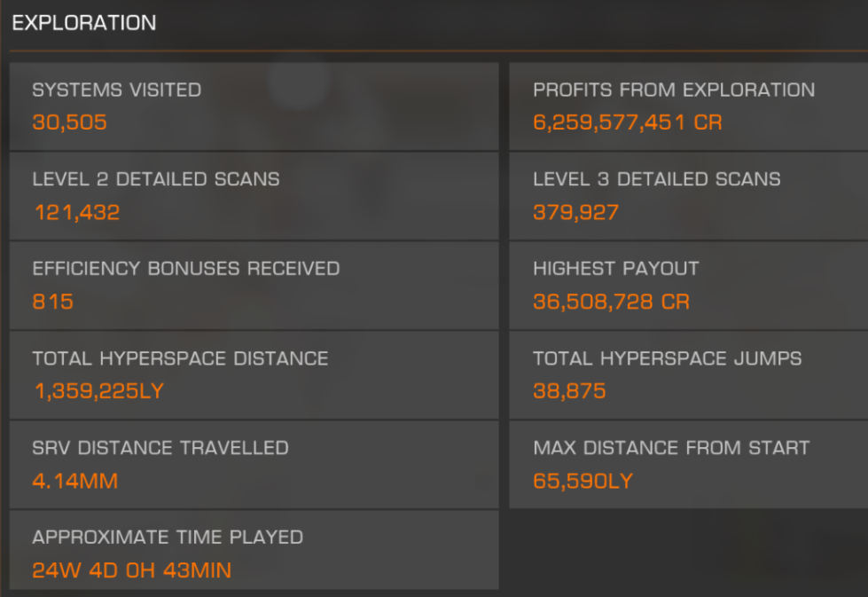Select the 379,927 scans value
The image size is (868, 597).
click(x=575, y=212)
